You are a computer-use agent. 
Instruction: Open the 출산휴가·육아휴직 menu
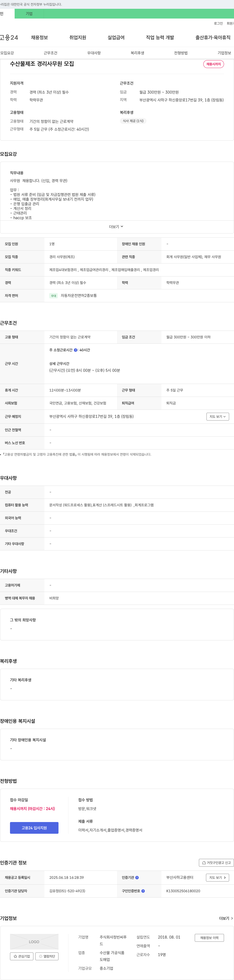(213, 38)
